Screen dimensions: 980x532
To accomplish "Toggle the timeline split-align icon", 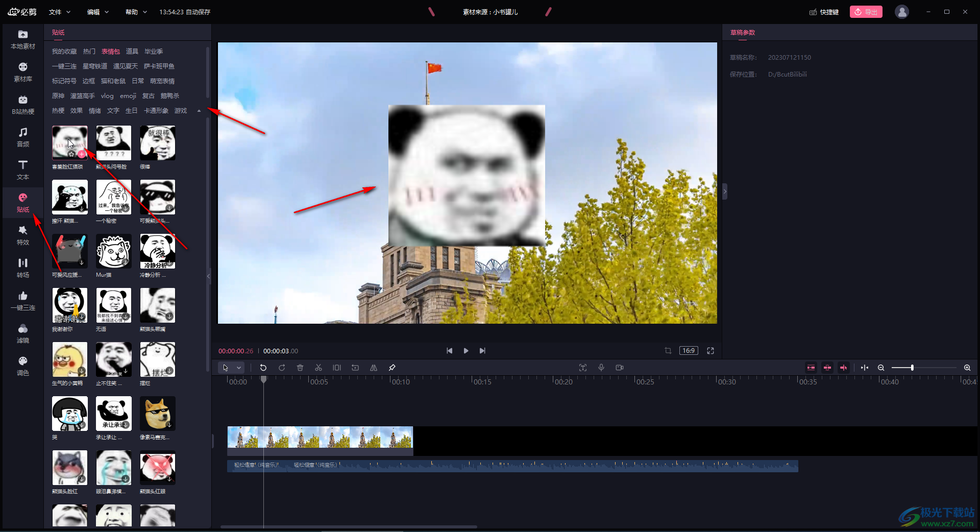I will pos(865,368).
